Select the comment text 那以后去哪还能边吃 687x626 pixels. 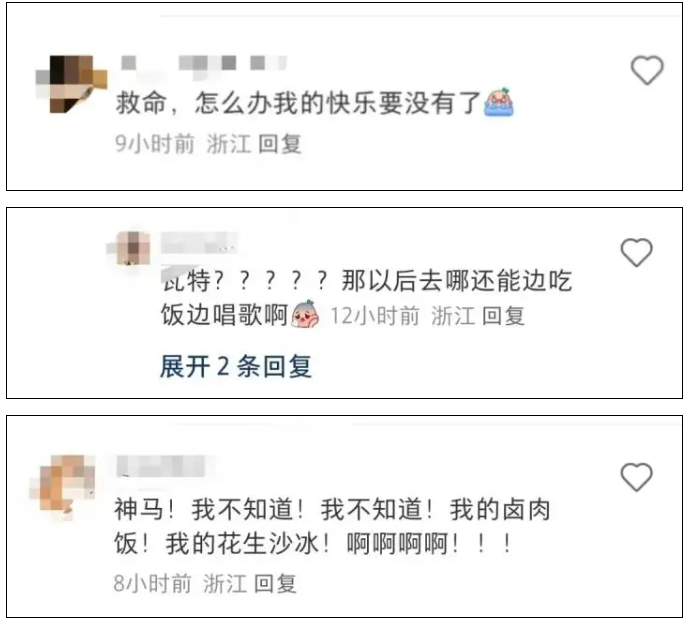457,280
